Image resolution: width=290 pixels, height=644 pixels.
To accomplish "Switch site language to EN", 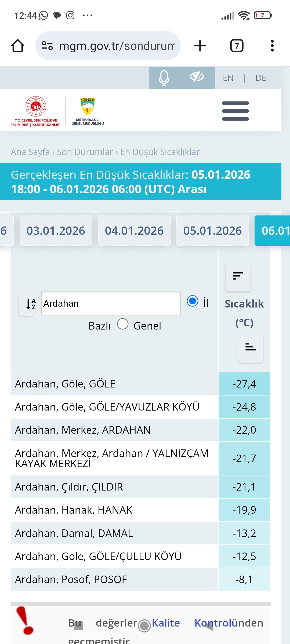I will 228,78.
